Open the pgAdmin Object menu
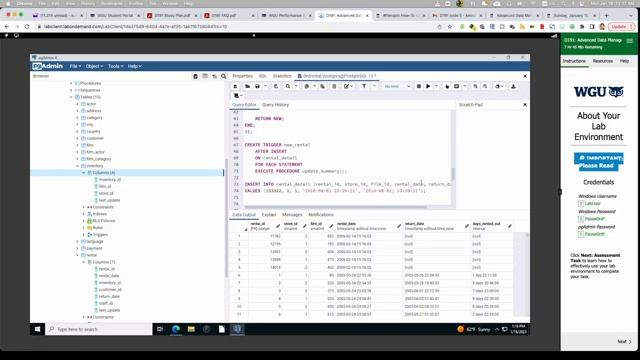The height and width of the screenshot is (360, 640). [x=94, y=66]
